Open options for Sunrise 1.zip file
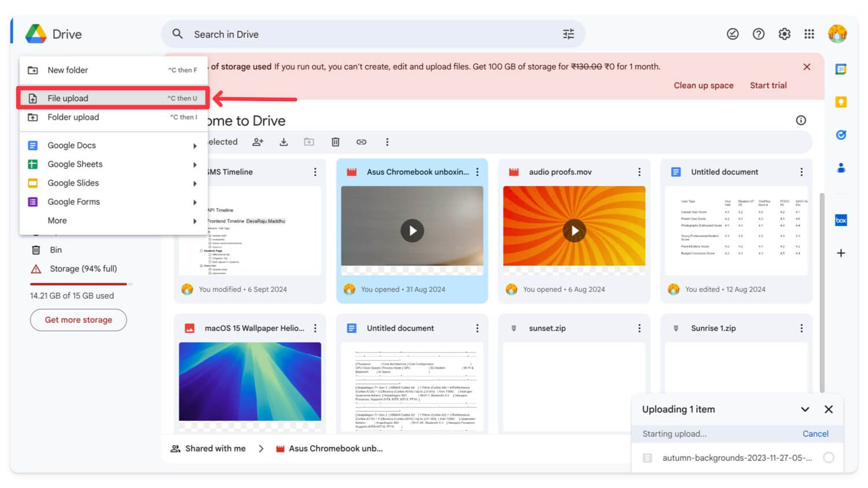This screenshot has height=488, width=868. (x=801, y=328)
